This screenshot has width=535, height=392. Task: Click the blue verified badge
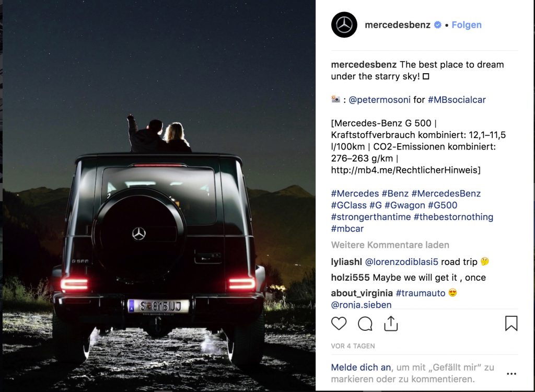point(437,25)
